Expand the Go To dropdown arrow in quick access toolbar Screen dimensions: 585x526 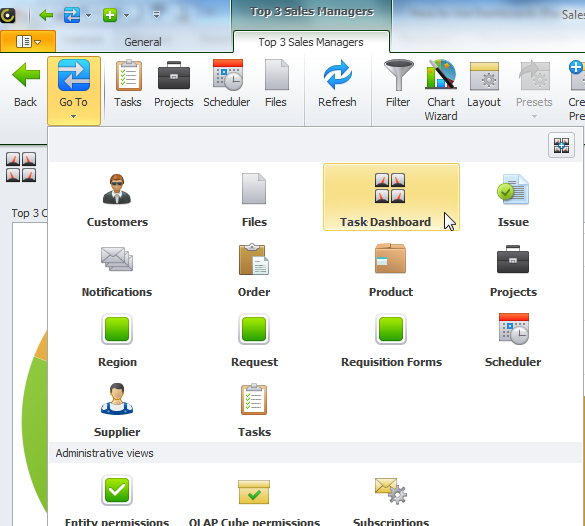click(88, 15)
